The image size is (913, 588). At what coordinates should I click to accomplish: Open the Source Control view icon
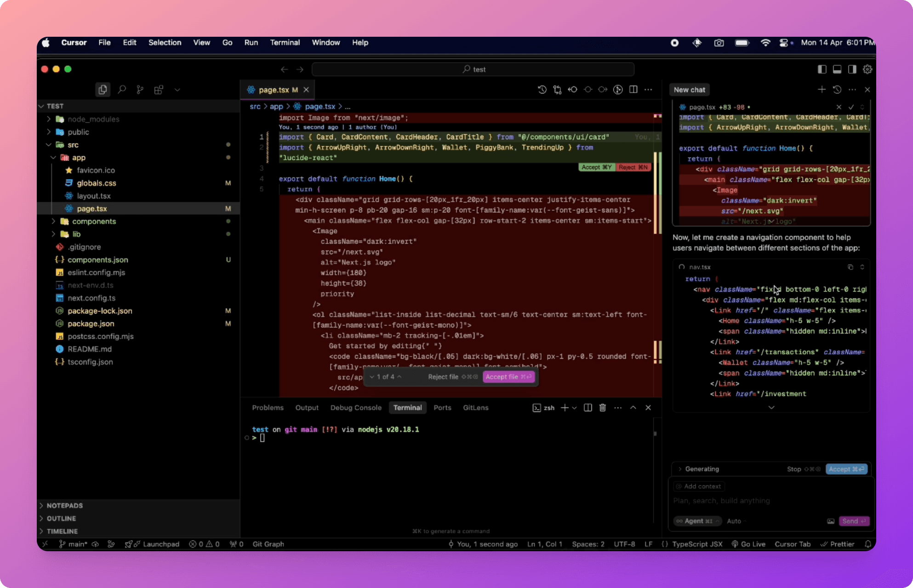[x=140, y=90]
